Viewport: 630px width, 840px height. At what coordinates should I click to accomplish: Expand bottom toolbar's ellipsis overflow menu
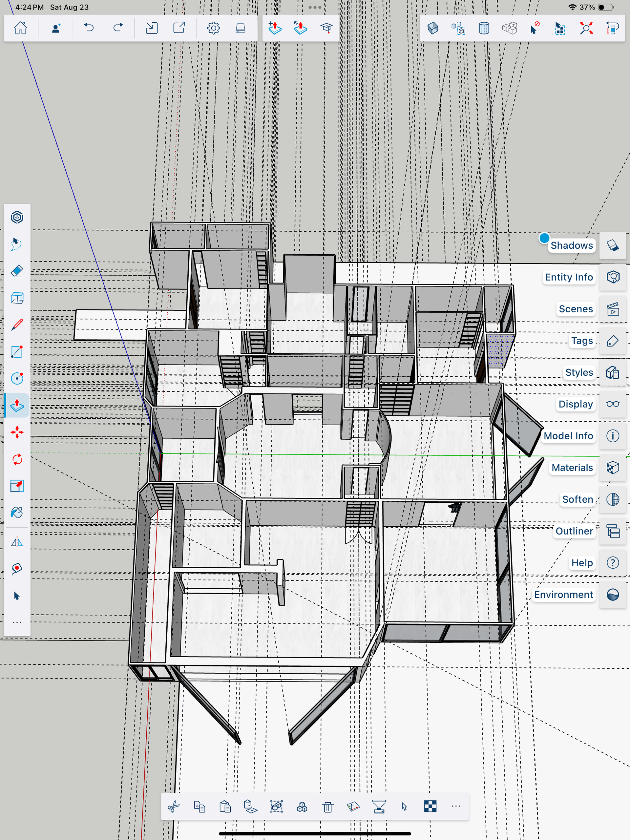[x=456, y=806]
